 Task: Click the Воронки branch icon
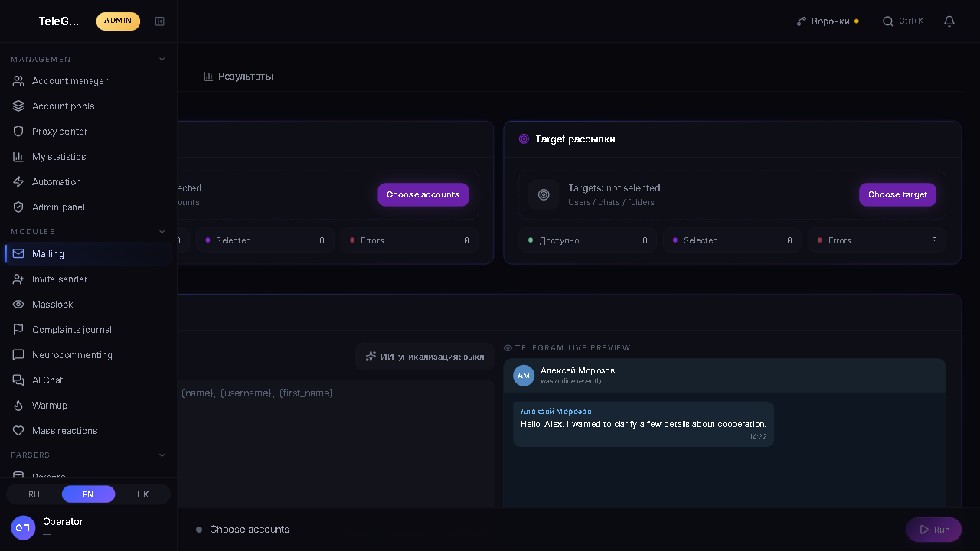(x=802, y=21)
